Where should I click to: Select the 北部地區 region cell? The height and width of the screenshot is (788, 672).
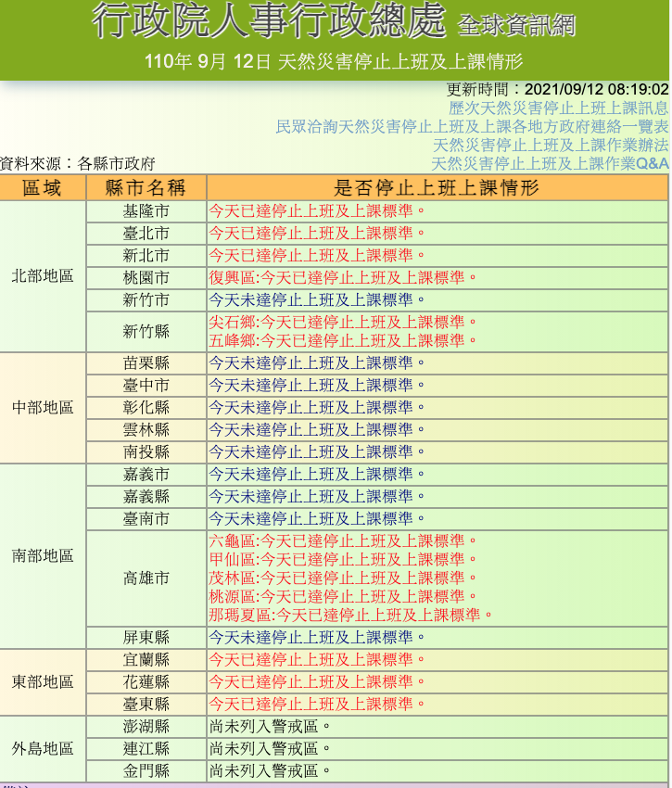click(43, 276)
